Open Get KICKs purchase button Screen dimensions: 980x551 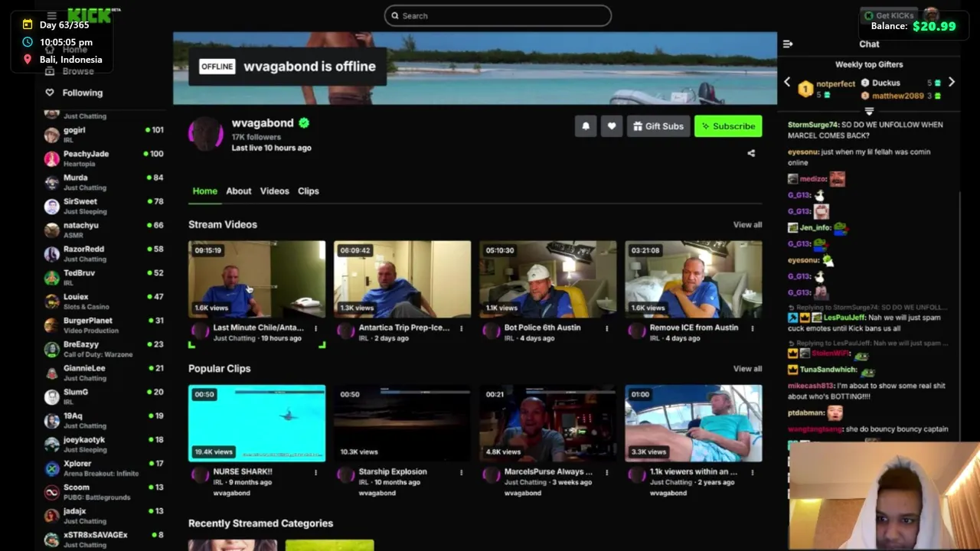pos(889,15)
